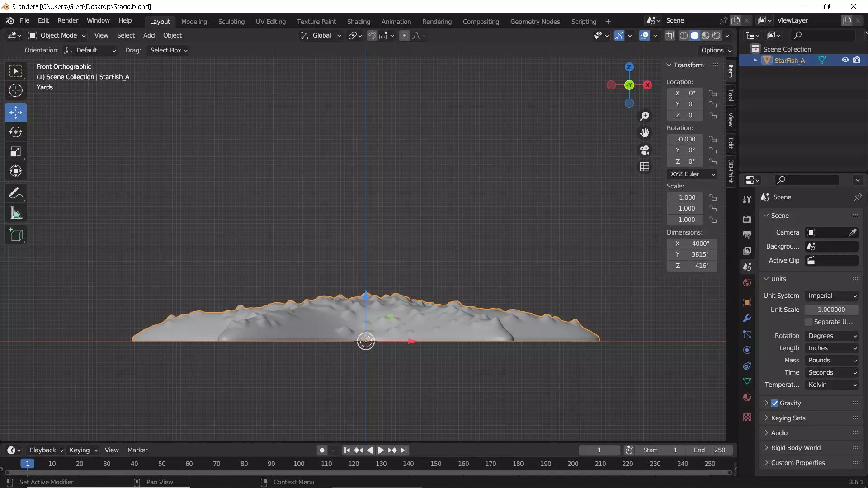Hide StarFish_A with the eye icon
Image resolution: width=868 pixels, height=488 pixels.
pos(845,60)
